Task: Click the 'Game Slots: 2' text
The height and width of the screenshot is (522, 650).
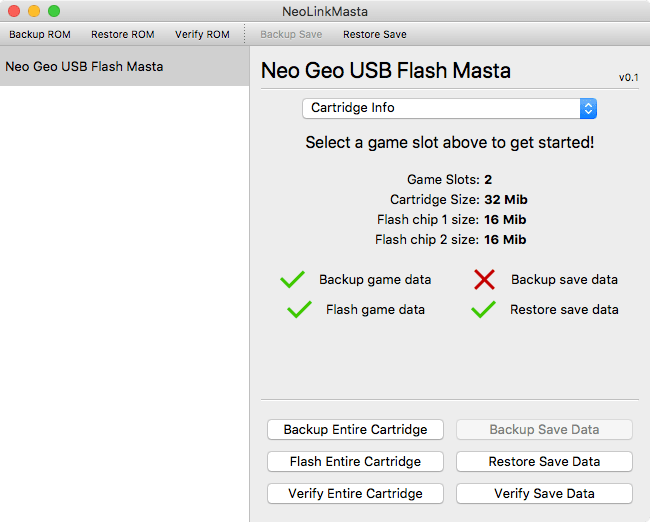Action: tap(449, 180)
